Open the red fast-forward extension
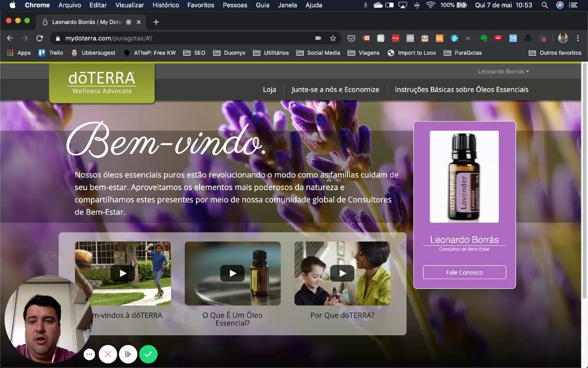588x368 pixels. [x=498, y=38]
